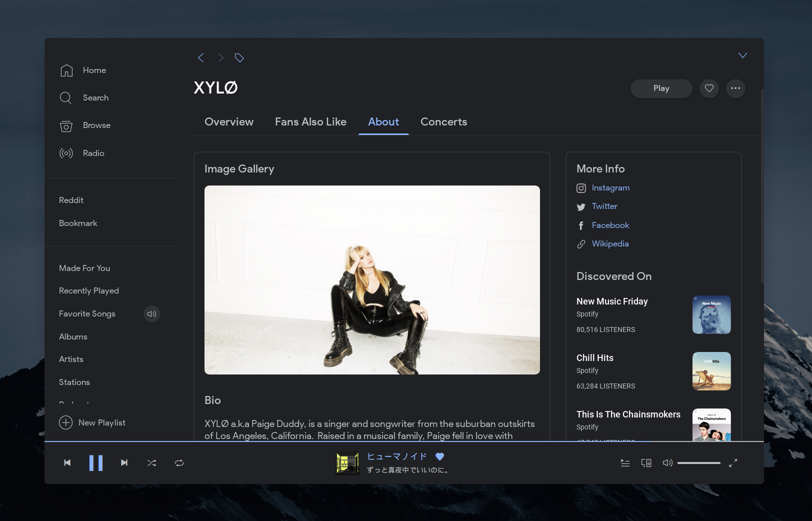Open the New Music Friday playlist thumbnail
This screenshot has width=812, height=521.
(711, 315)
